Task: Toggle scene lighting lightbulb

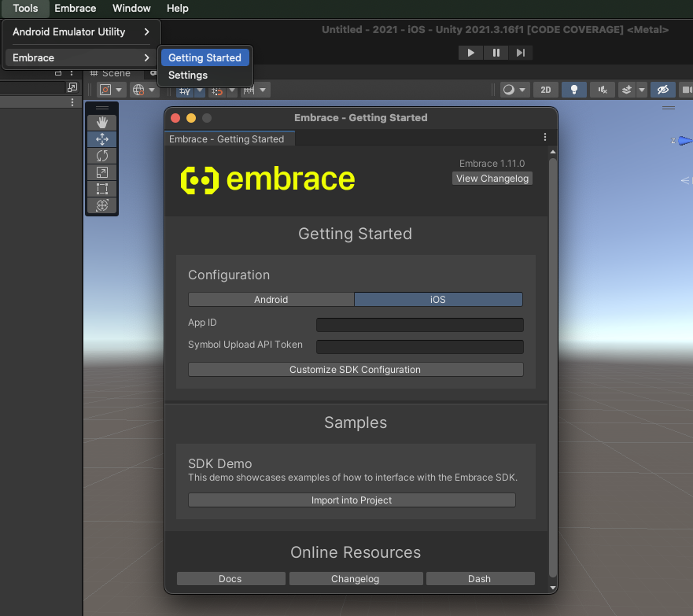Action: tap(574, 90)
